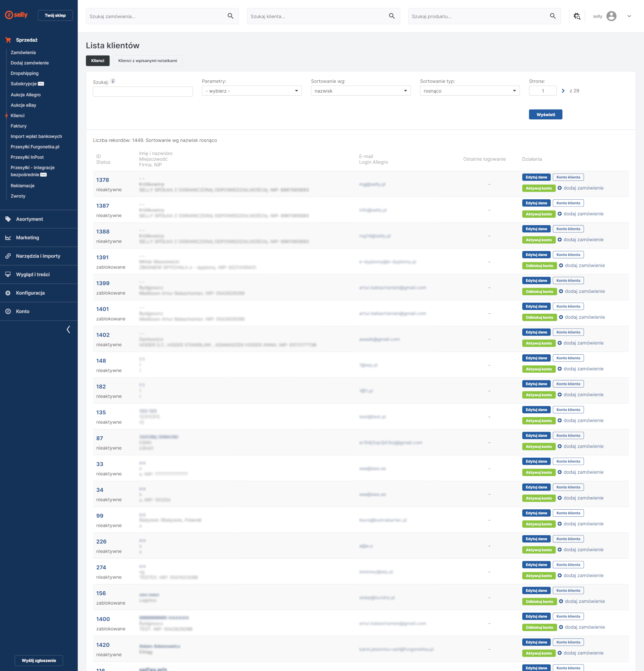Open Reklamacje in the sidebar
This screenshot has height=671, width=644.
(23, 185)
